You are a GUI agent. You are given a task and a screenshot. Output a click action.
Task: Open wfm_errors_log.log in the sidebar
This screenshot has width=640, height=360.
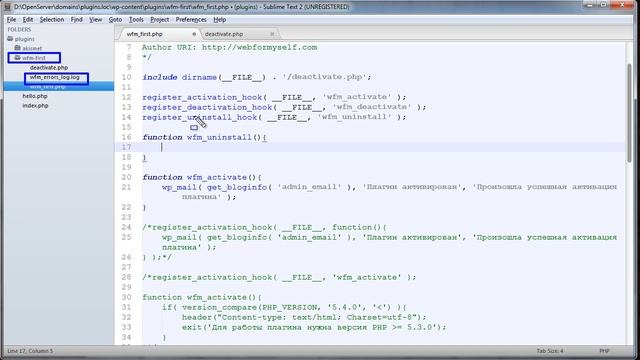[55, 77]
